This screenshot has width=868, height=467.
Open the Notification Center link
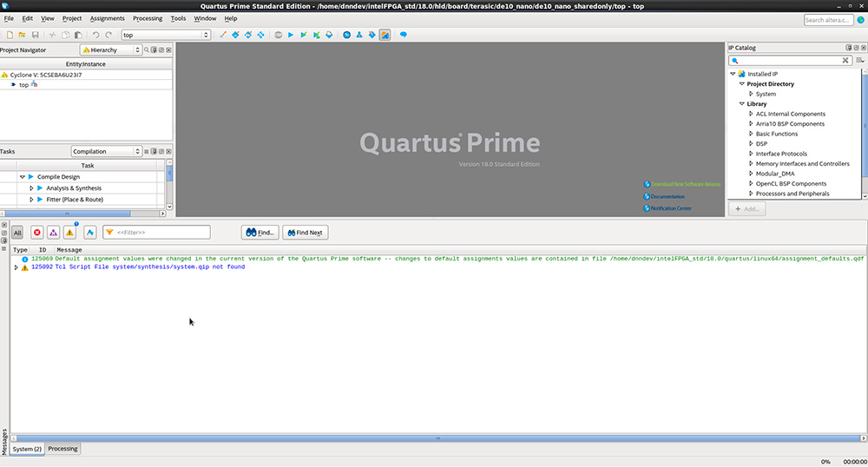point(671,208)
